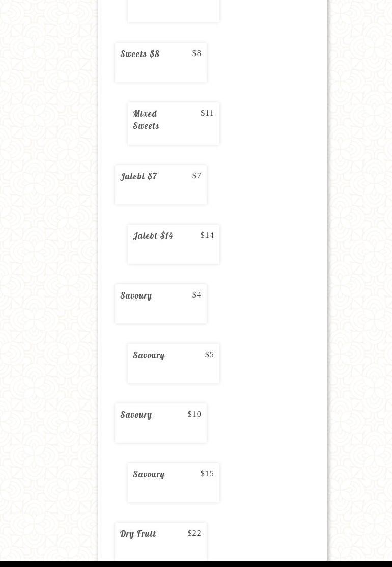This screenshot has height=567, width=392.
Task: Open the Sweets $8 item heading
Action: tap(140, 54)
